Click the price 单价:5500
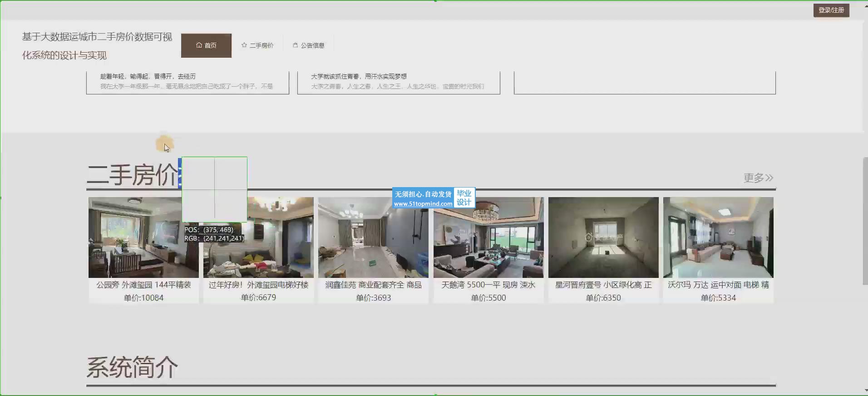Viewport: 868px width, 396px height. point(488,298)
